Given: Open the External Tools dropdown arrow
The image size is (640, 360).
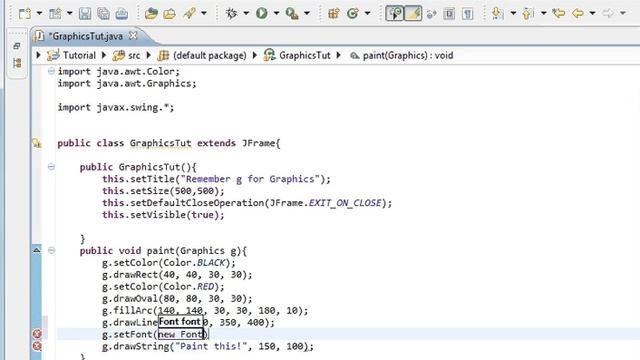Looking at the screenshot, I should tap(307, 13).
